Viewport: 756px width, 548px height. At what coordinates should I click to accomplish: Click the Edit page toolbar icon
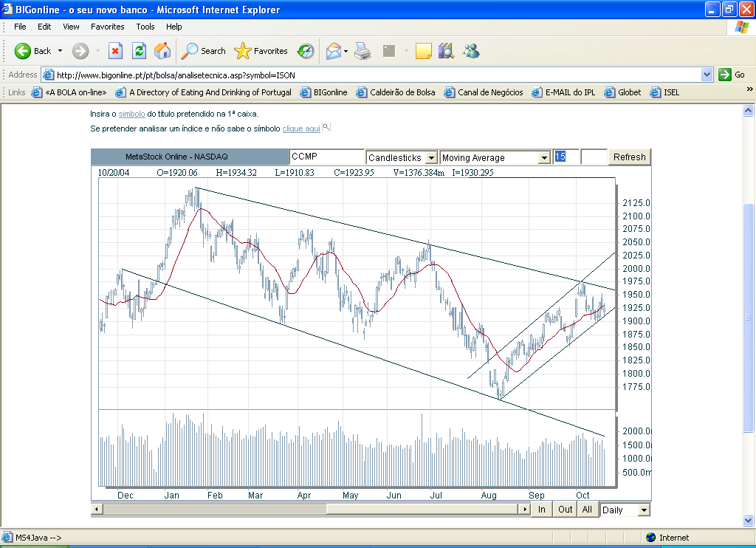pyautogui.click(x=388, y=51)
